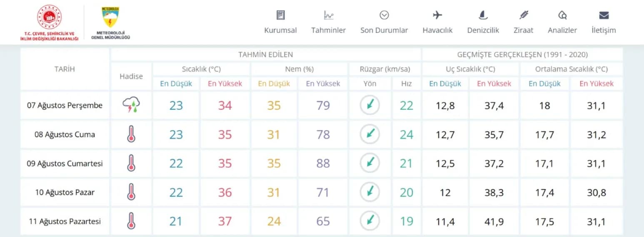The width and height of the screenshot is (644, 237).
Task: Click wind direction arrow for 11 Ağustos Pazartesi
Action: (x=369, y=221)
